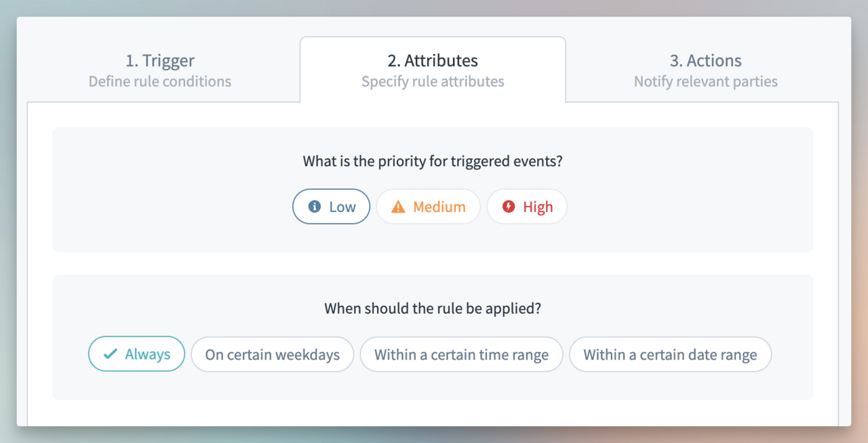Choose Medium priority for triggered events

click(429, 207)
